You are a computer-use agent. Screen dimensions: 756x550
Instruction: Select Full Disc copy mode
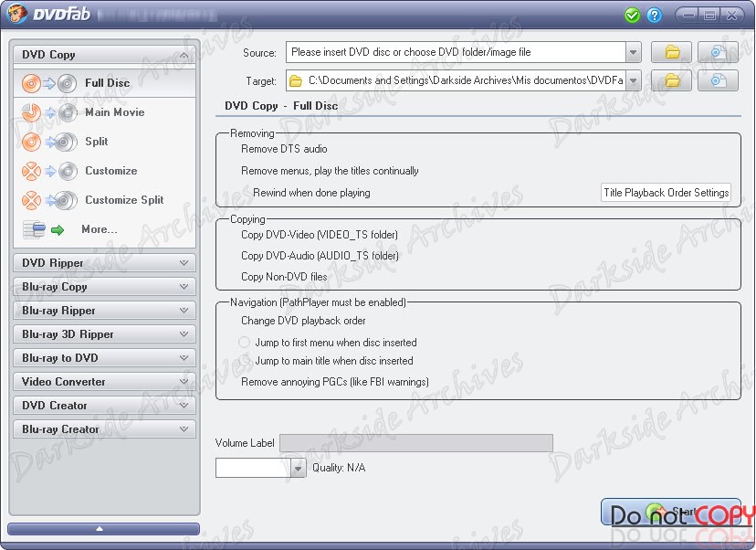point(105,83)
